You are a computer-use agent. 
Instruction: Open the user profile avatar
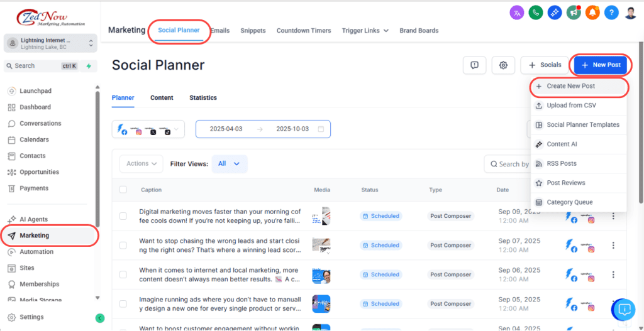[630, 13]
